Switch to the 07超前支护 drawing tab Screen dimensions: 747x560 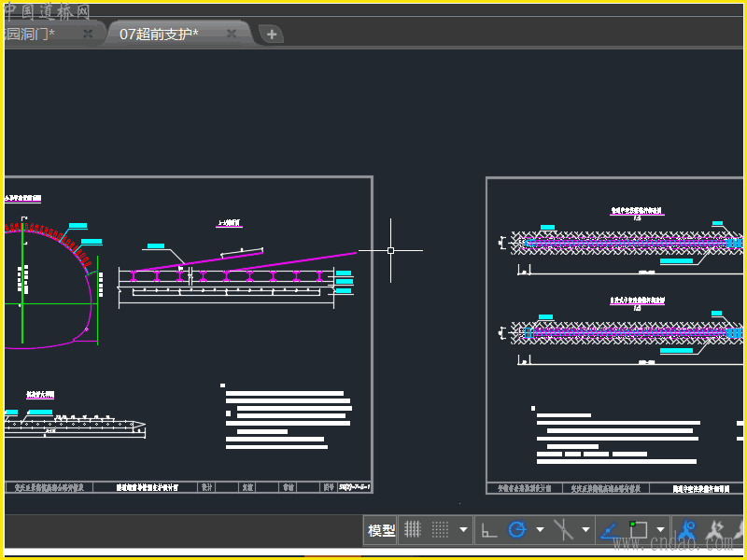159,34
